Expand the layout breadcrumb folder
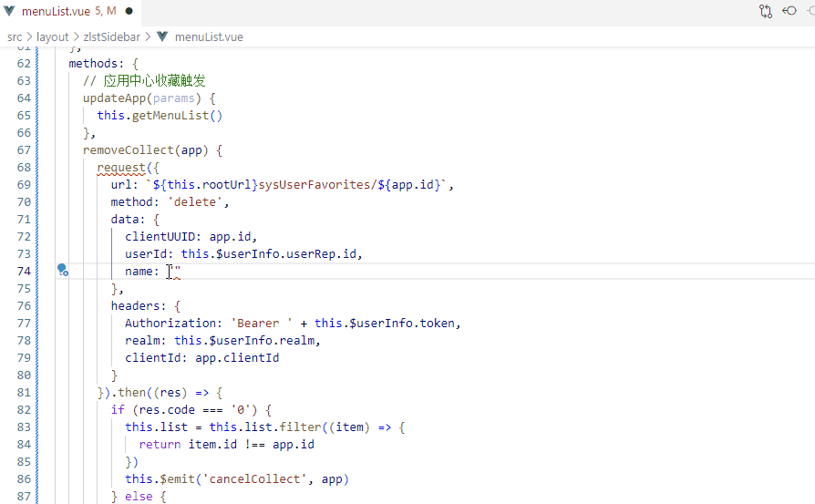This screenshot has width=815, height=504. 53,37
